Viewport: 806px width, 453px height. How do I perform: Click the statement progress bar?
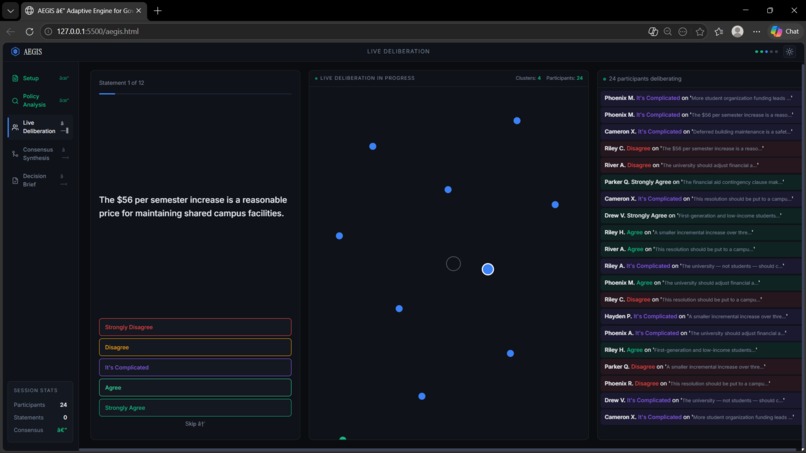pos(195,94)
